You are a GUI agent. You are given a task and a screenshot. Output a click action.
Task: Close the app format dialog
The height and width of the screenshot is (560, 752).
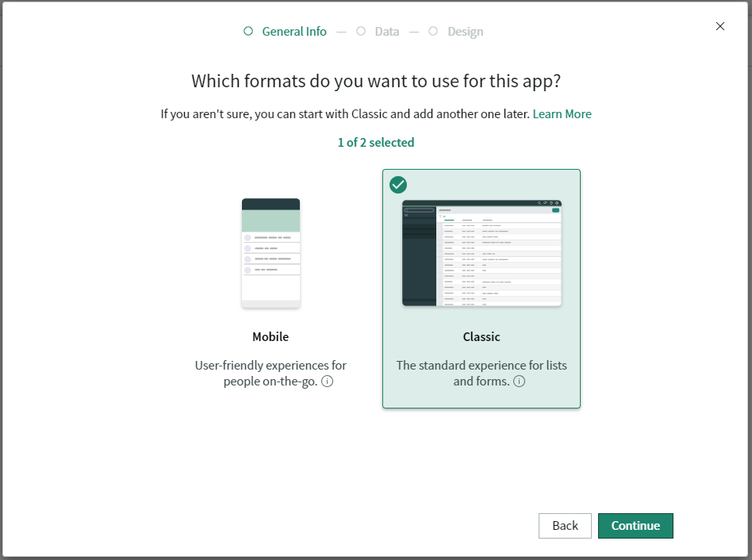point(719,26)
